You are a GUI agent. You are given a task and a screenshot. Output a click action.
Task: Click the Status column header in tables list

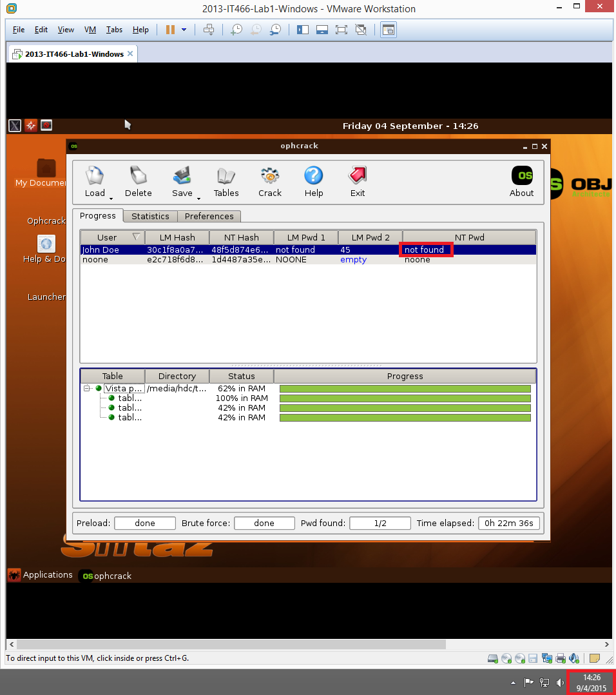point(242,376)
